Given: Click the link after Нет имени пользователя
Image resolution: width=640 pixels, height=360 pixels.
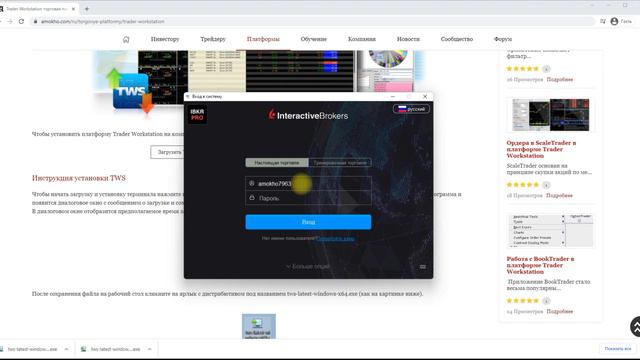Looking at the screenshot, I should pos(335,238).
